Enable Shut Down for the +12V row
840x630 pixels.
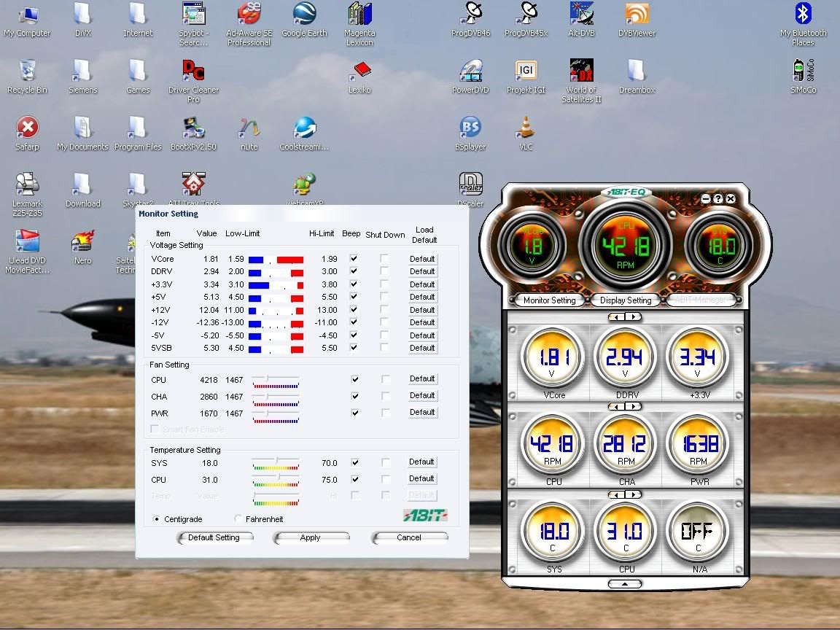pyautogui.click(x=385, y=310)
